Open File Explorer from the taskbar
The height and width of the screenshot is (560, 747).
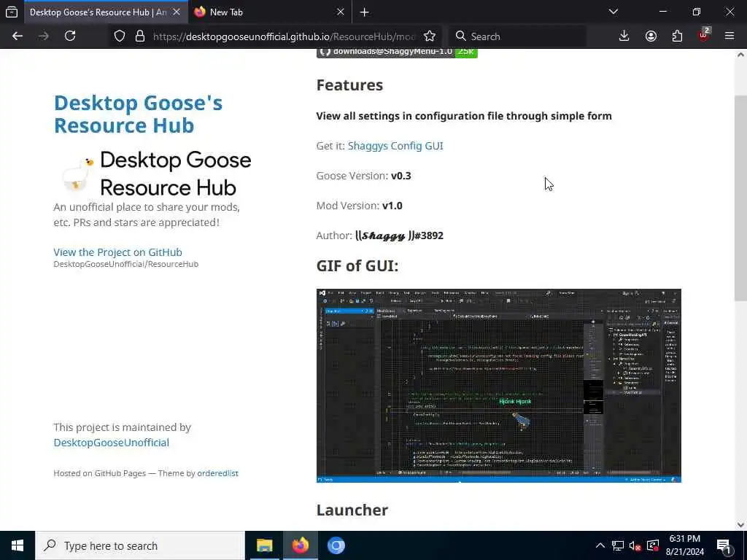point(264,545)
